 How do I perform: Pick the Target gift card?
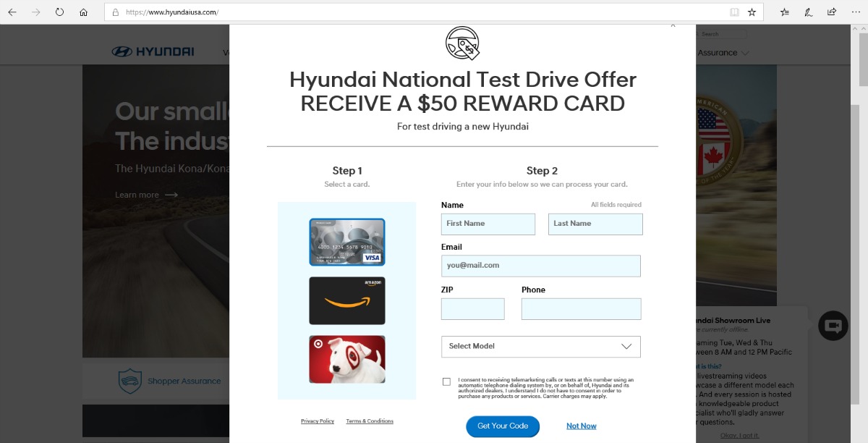click(x=347, y=359)
